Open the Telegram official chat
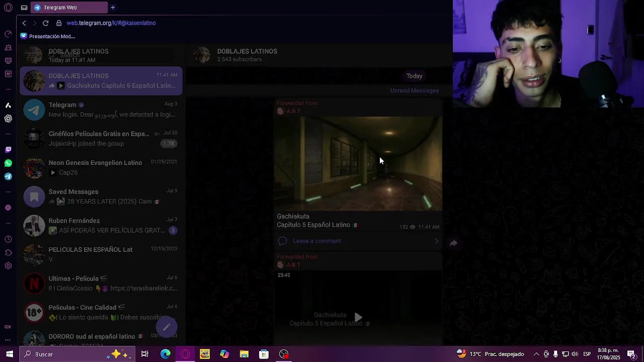Viewport: 644px width, 362px height. pos(101,110)
